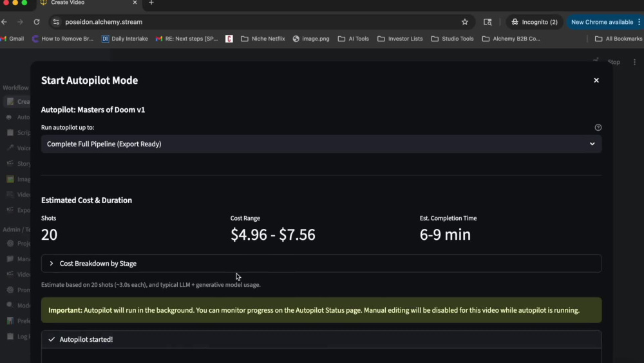644x363 pixels.
Task: Collapse the Autopilot started! section
Action: (x=321, y=340)
